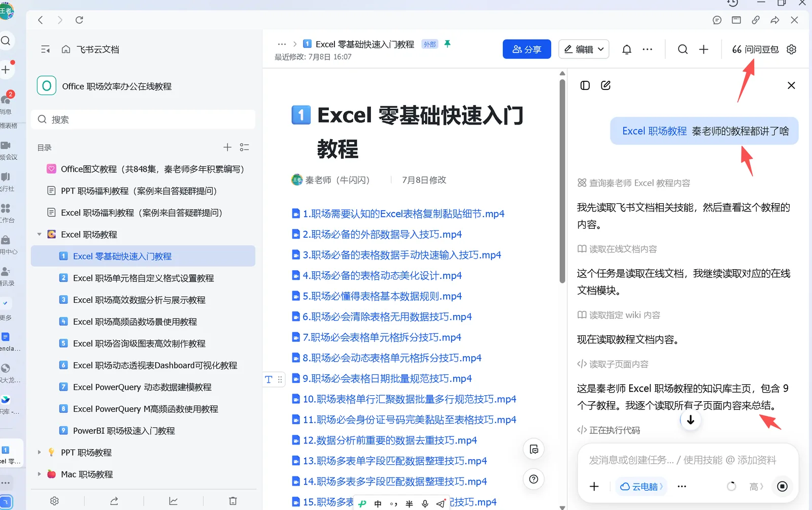Screen dimensions: 812x510
Task: Add attachment with plus in chat box
Action: coord(594,487)
